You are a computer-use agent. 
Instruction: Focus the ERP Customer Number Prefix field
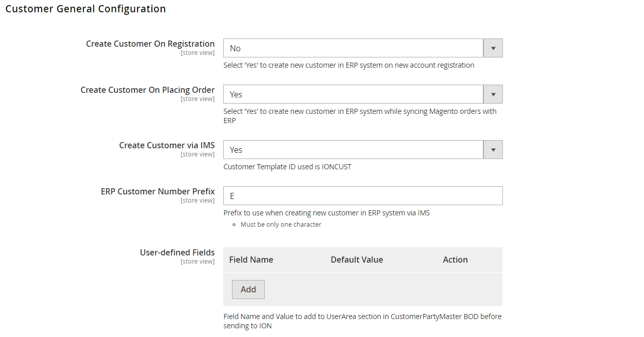coord(362,196)
